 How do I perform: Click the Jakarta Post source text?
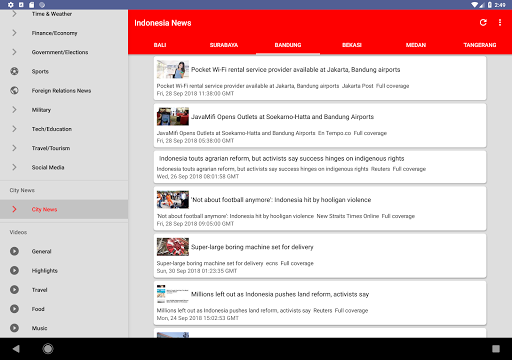coord(358,86)
